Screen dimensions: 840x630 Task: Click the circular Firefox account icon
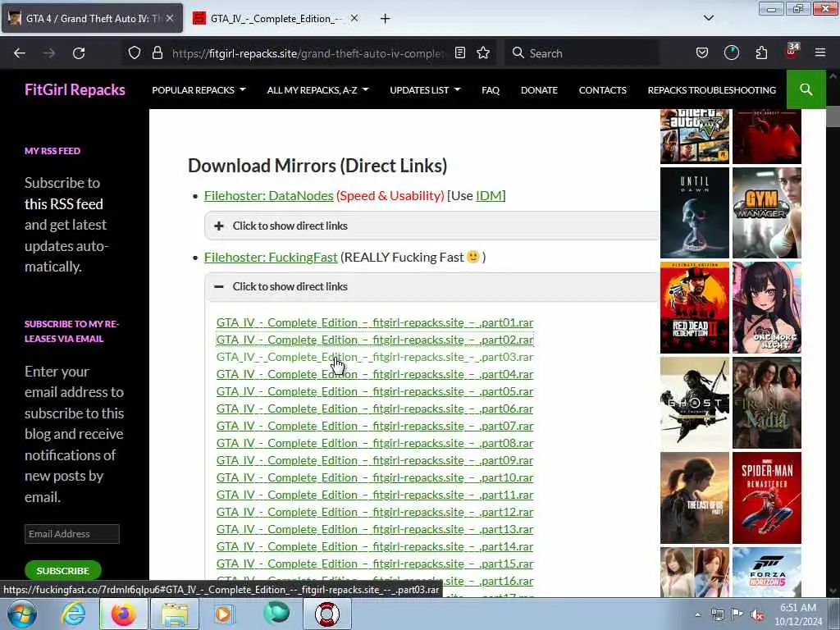731,53
